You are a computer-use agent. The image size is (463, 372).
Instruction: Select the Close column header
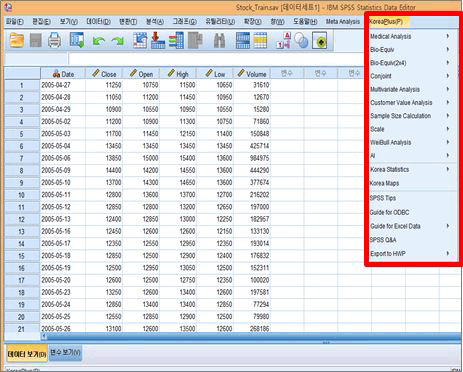point(104,74)
